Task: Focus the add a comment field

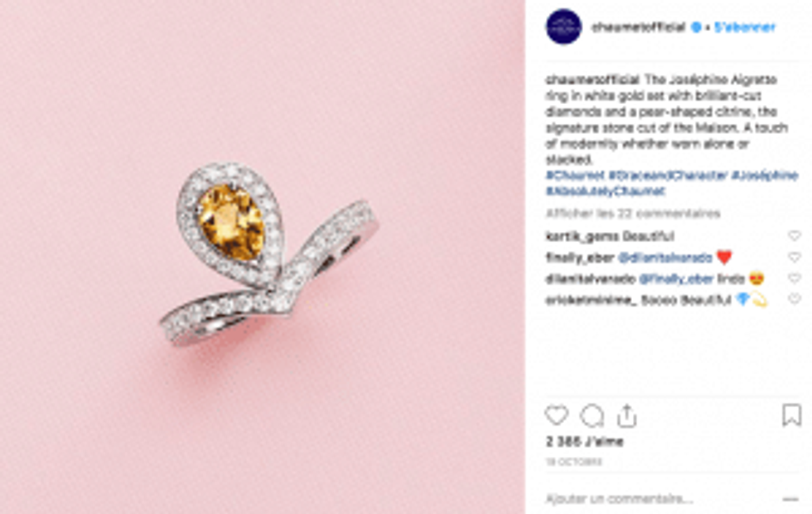Action: pyautogui.click(x=661, y=499)
